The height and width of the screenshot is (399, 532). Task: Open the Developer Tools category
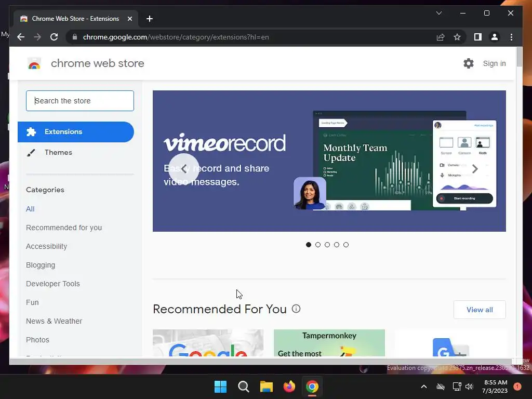coord(53,284)
